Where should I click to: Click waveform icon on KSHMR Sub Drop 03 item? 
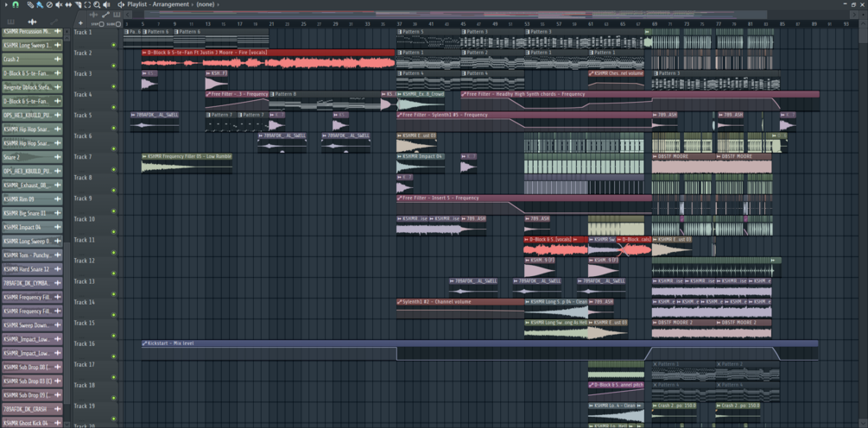58,381
